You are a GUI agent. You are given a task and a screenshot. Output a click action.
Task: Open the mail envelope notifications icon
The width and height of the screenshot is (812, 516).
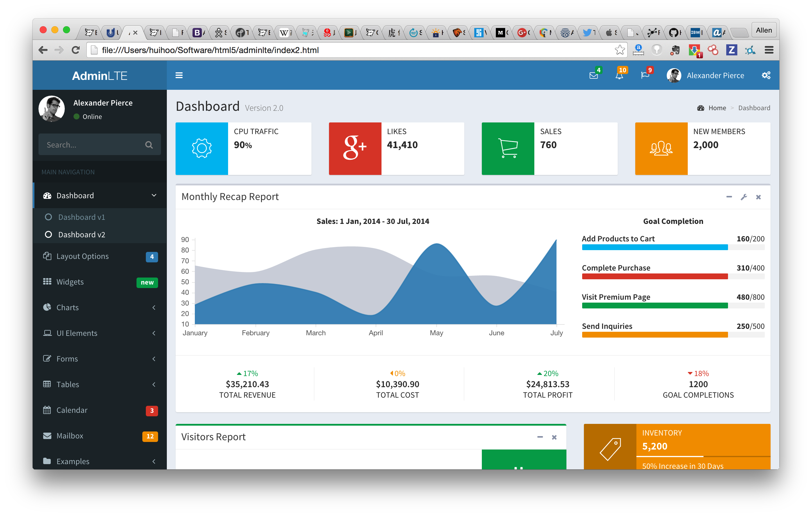(x=594, y=76)
